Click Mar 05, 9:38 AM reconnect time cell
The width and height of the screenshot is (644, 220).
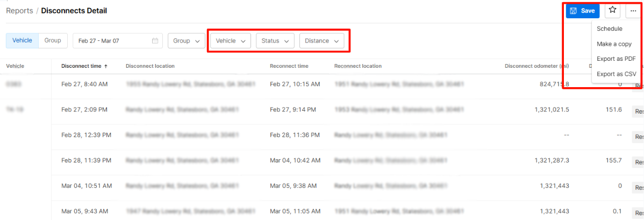[x=294, y=186]
